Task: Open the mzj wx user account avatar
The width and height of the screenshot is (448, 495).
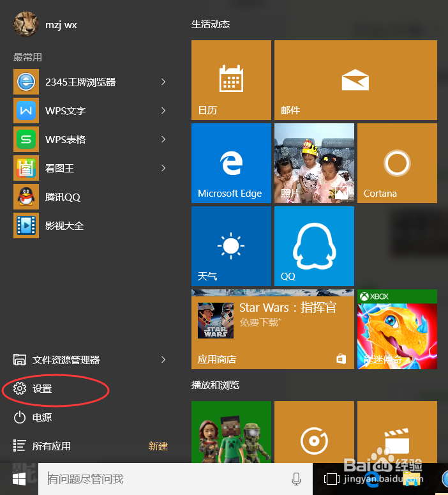Action: [26, 24]
